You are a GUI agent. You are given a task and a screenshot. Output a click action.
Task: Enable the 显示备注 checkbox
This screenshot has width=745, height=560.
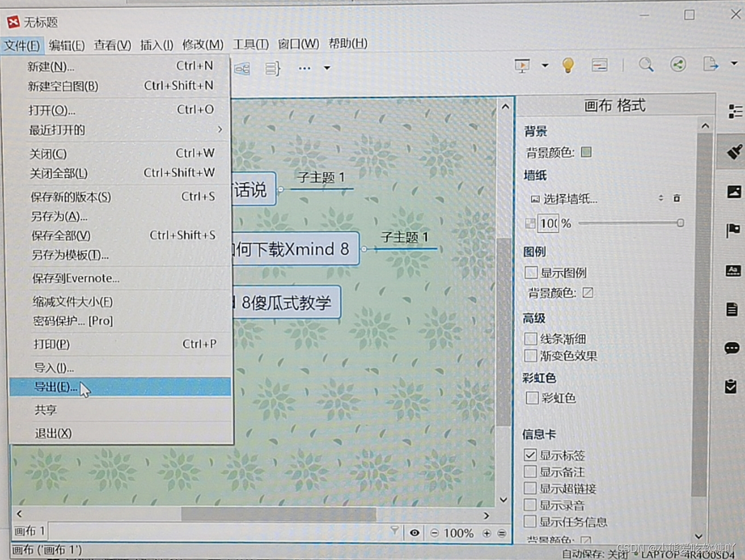[530, 471]
